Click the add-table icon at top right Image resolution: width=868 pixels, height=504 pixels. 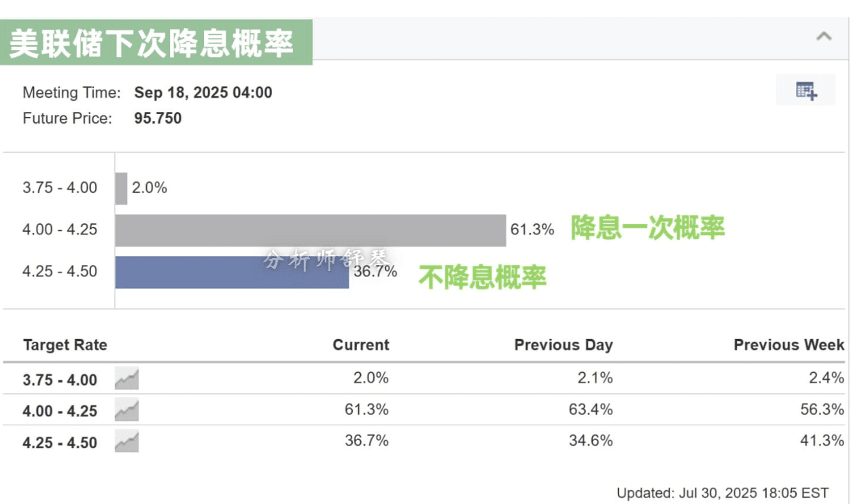[x=806, y=90]
